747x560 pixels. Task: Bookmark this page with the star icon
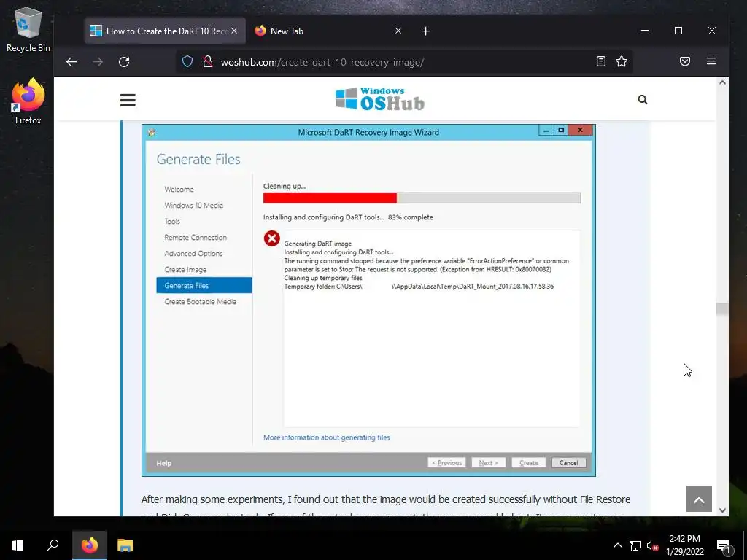622,61
